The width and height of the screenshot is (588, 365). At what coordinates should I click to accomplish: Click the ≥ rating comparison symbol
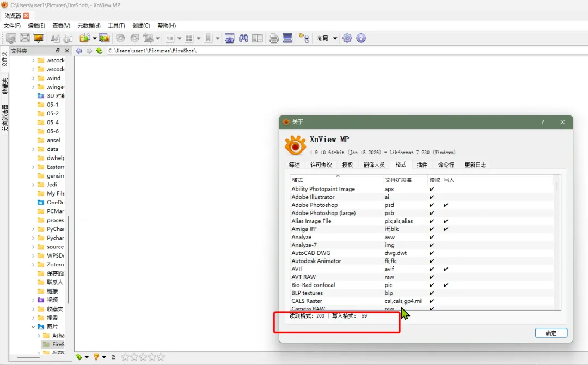[x=113, y=357]
